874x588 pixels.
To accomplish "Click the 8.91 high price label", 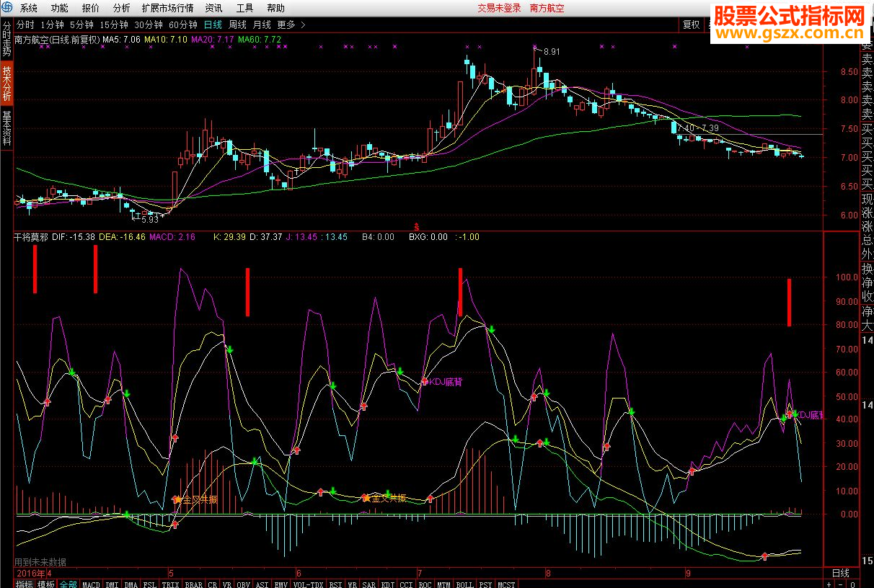I will click(x=552, y=52).
